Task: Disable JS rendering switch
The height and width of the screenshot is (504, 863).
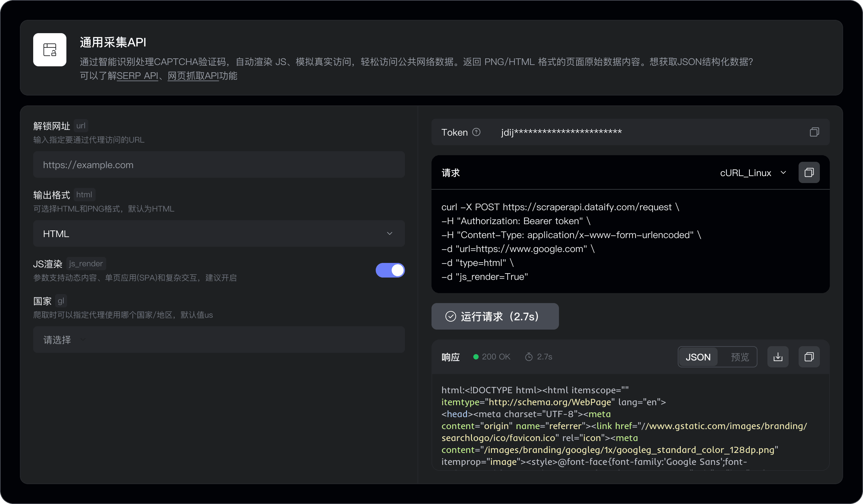Action: point(390,270)
